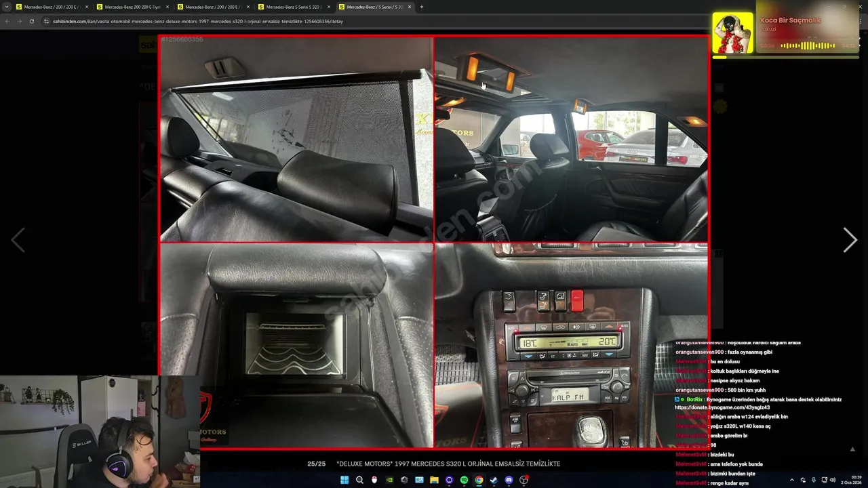Reload the sahibinden listing page
The height and width of the screenshot is (488, 868).
32,21
